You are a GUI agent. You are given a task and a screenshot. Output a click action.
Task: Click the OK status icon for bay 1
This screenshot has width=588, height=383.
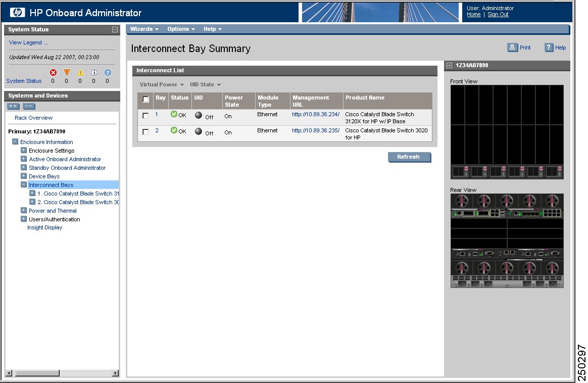coord(174,114)
